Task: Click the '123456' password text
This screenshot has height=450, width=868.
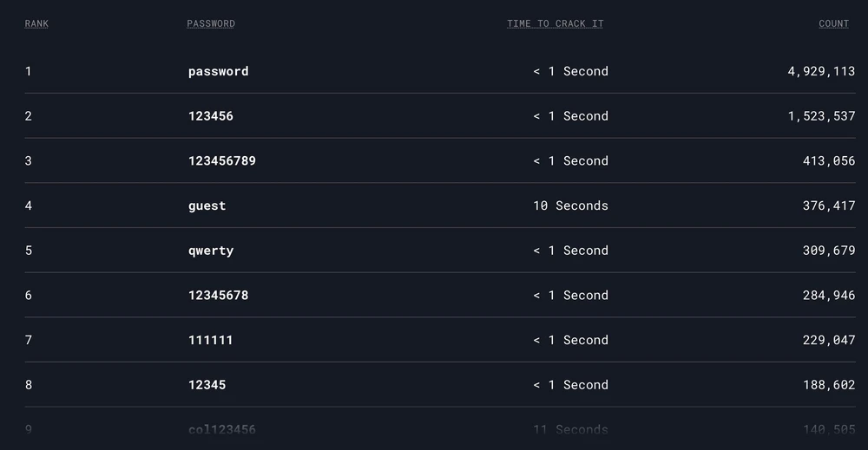Action: pyautogui.click(x=210, y=116)
